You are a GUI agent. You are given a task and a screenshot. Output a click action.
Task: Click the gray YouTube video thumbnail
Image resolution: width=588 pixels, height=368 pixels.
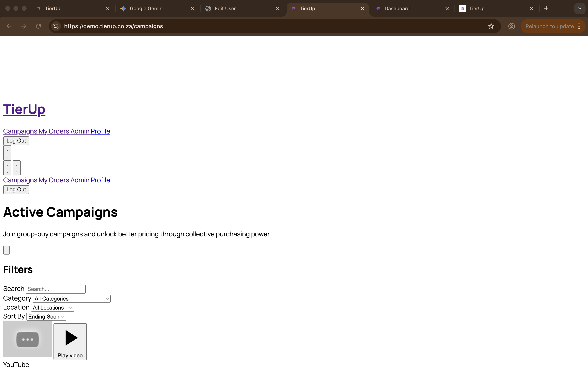(x=28, y=339)
